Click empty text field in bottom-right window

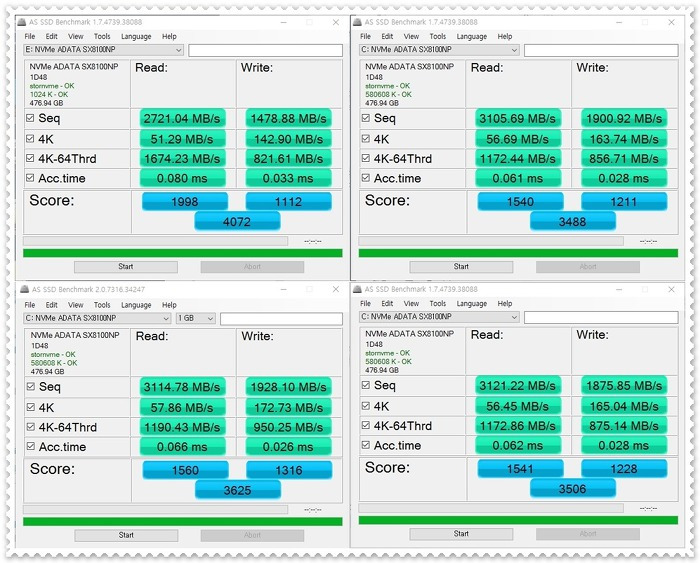click(601, 317)
